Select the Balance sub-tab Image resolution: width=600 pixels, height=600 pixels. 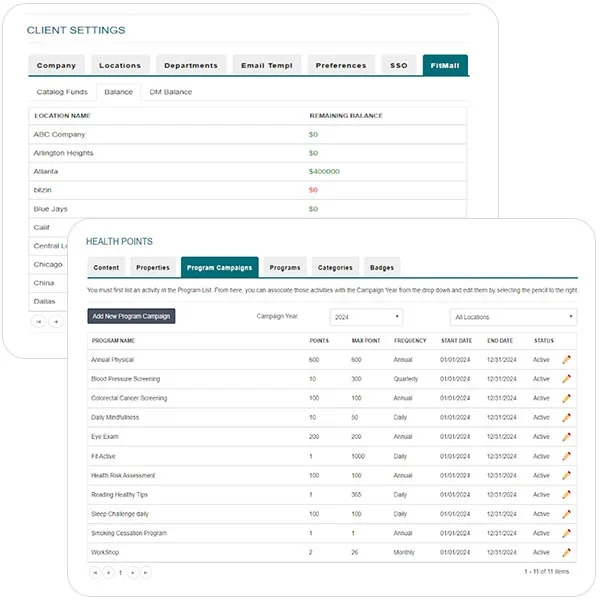(x=119, y=92)
